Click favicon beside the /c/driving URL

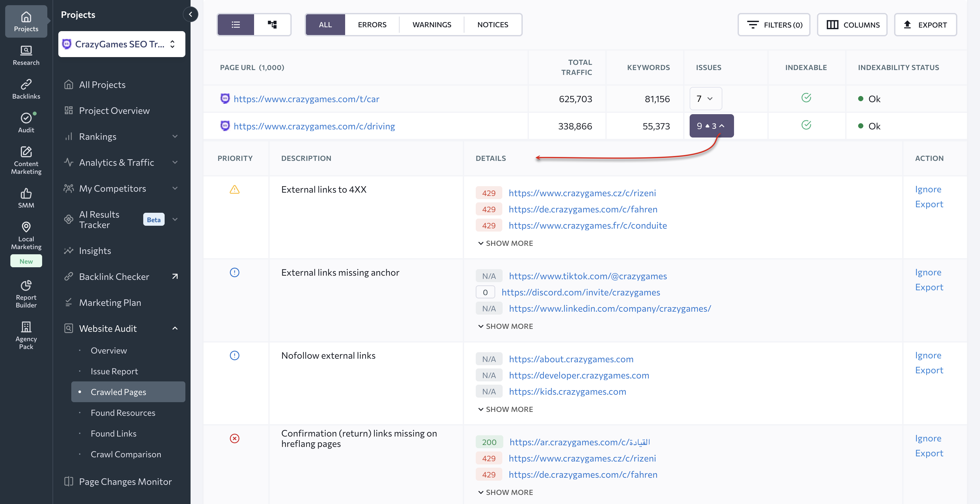pyautogui.click(x=225, y=126)
